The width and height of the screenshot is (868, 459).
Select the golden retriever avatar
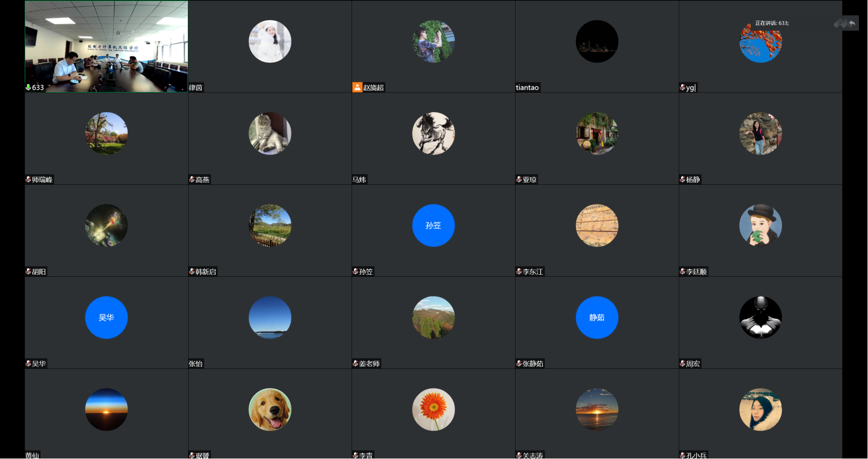click(270, 409)
